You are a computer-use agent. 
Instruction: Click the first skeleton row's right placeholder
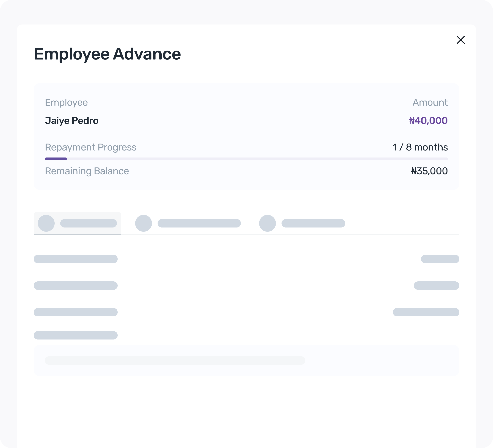click(440, 259)
